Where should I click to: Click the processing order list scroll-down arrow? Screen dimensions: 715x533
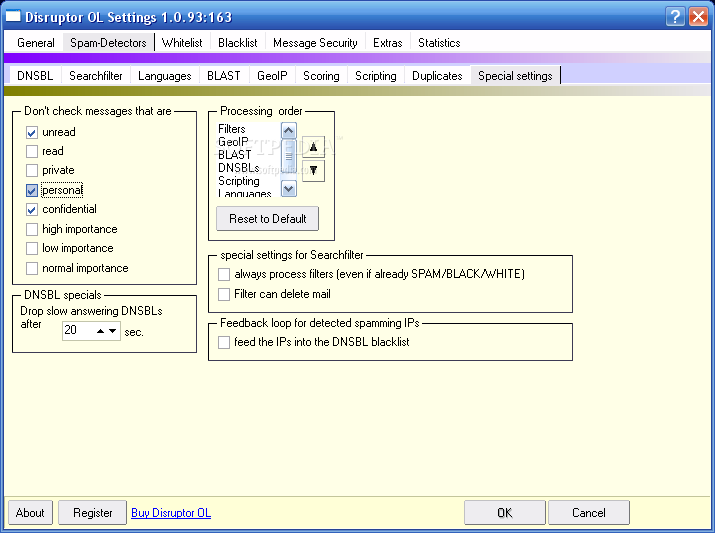coord(289,188)
